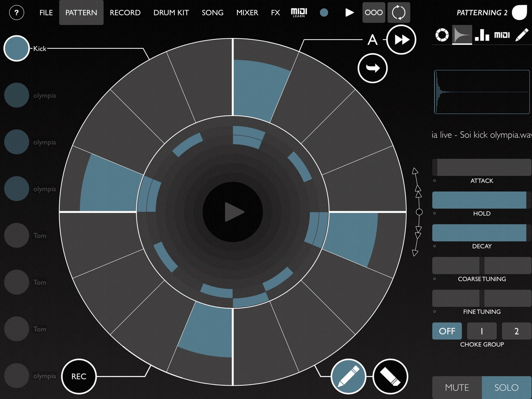
Task: Click the Patterning 2 logo
Action: pyautogui.click(x=519, y=12)
